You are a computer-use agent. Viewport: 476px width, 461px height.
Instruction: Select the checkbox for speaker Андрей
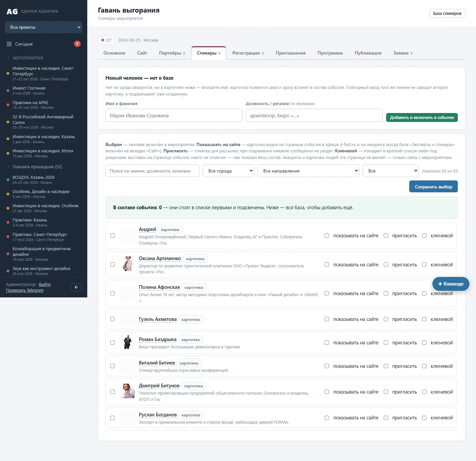point(113,236)
